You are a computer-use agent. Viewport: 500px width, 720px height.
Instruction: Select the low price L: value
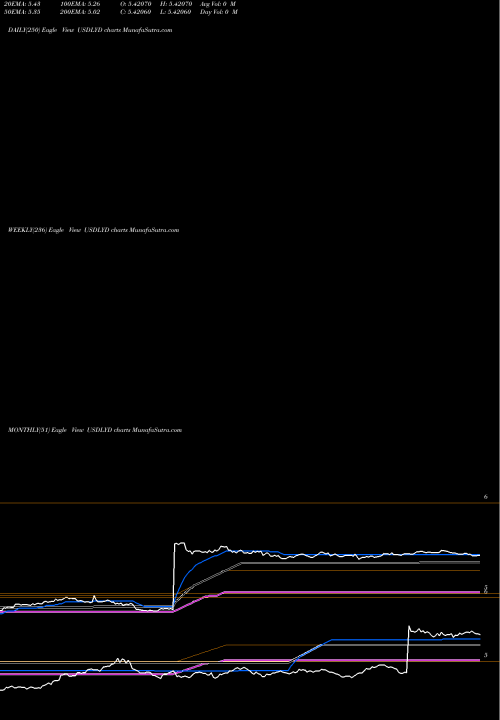click(x=175, y=12)
